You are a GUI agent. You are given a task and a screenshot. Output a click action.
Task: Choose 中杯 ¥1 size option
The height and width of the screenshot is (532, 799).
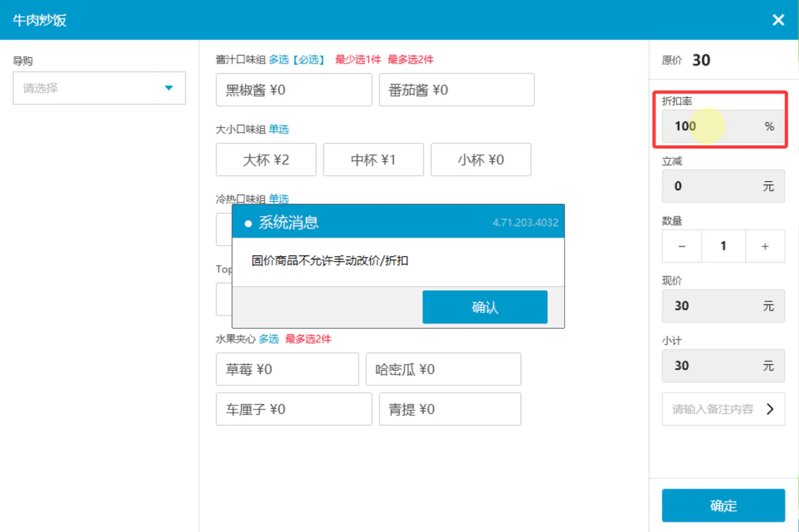(373, 160)
